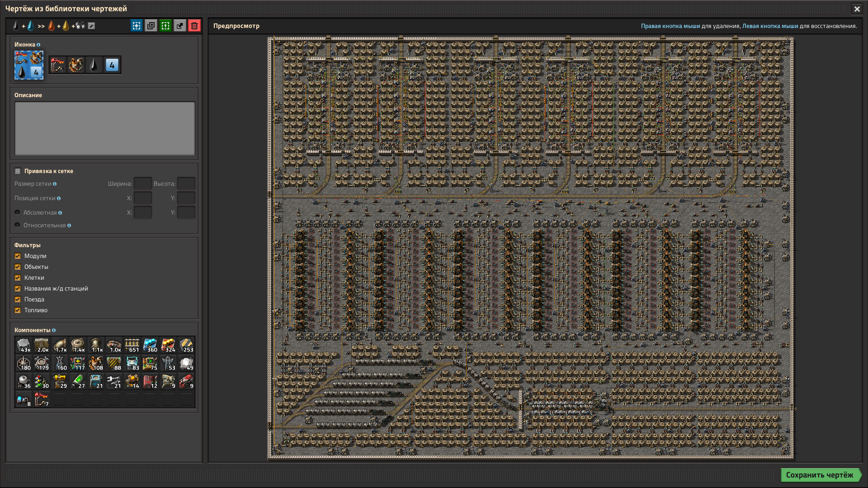Click the component showing 180
Viewport: 868px width, 488px height.
coord(24,363)
